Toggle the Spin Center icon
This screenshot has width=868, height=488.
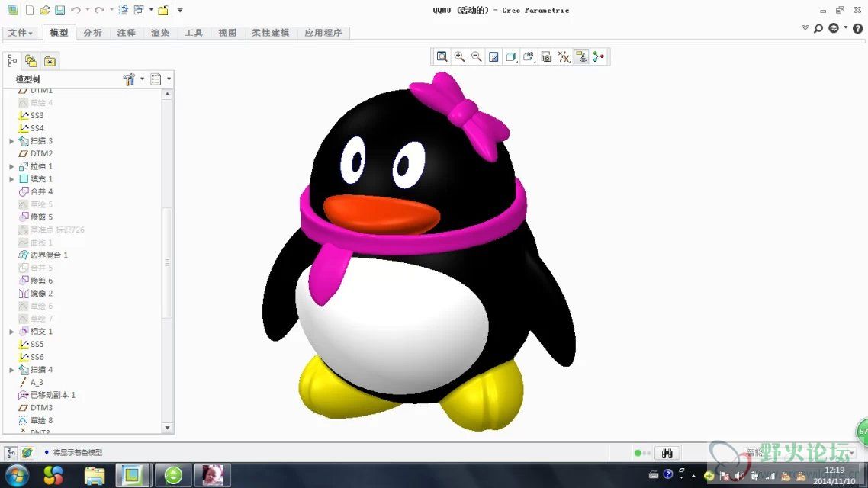point(599,56)
